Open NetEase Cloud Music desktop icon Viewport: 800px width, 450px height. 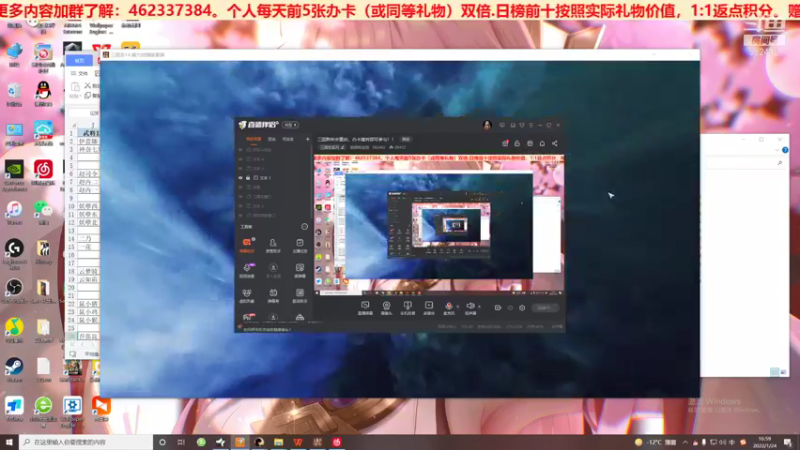(43, 172)
